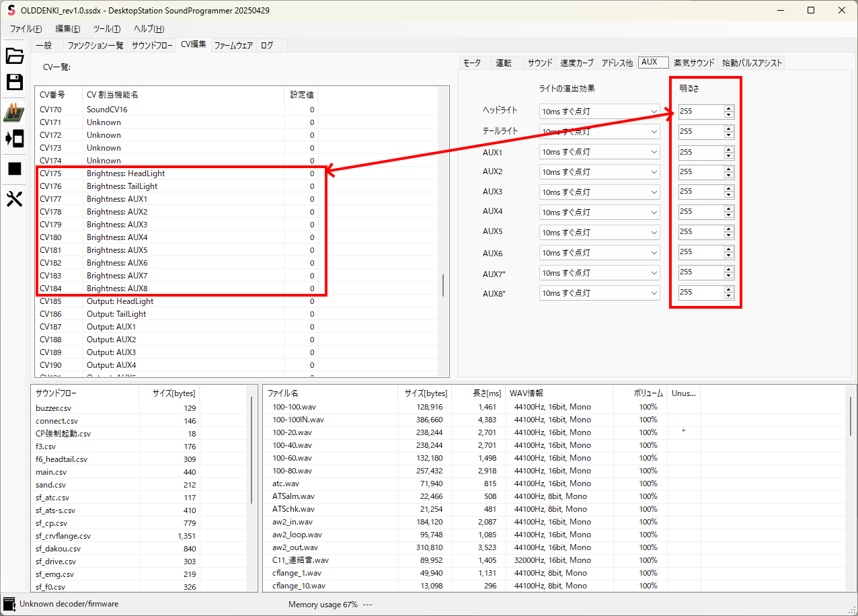Click the decoder status icon in status bar
This screenshot has height=616, width=858.
click(x=9, y=604)
